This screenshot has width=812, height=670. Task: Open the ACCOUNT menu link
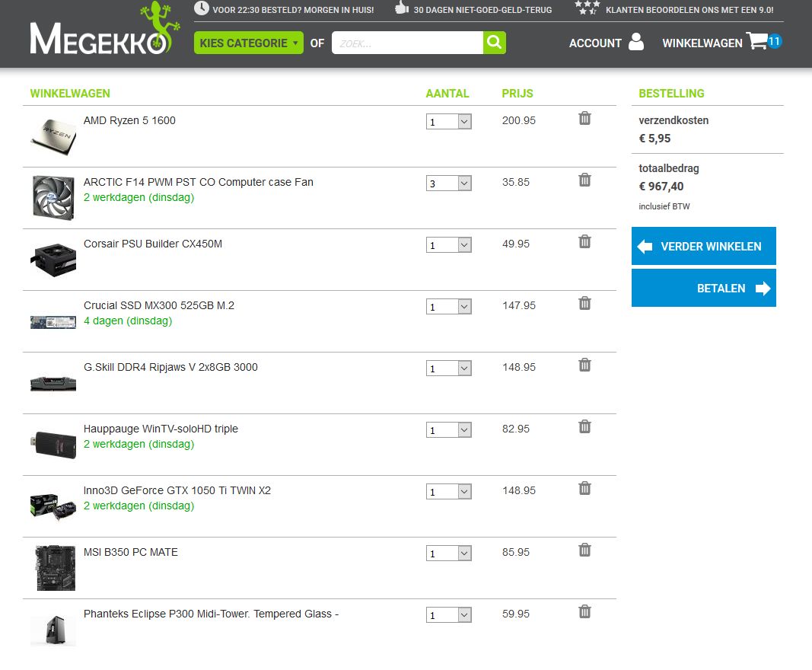click(595, 43)
